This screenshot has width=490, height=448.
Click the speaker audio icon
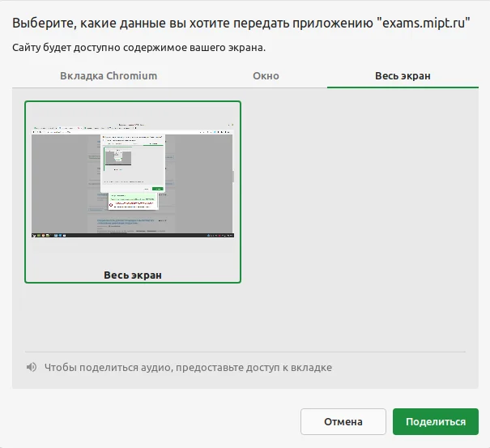[x=32, y=367]
